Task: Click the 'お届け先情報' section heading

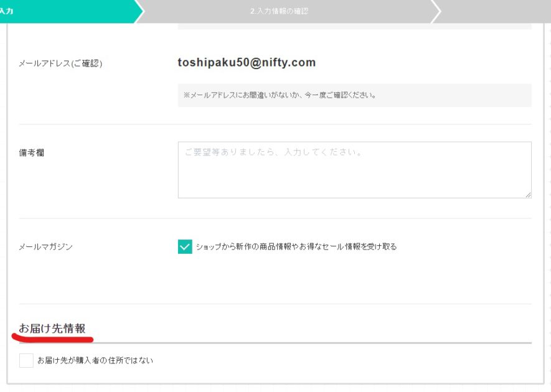Action: pyautogui.click(x=52, y=329)
